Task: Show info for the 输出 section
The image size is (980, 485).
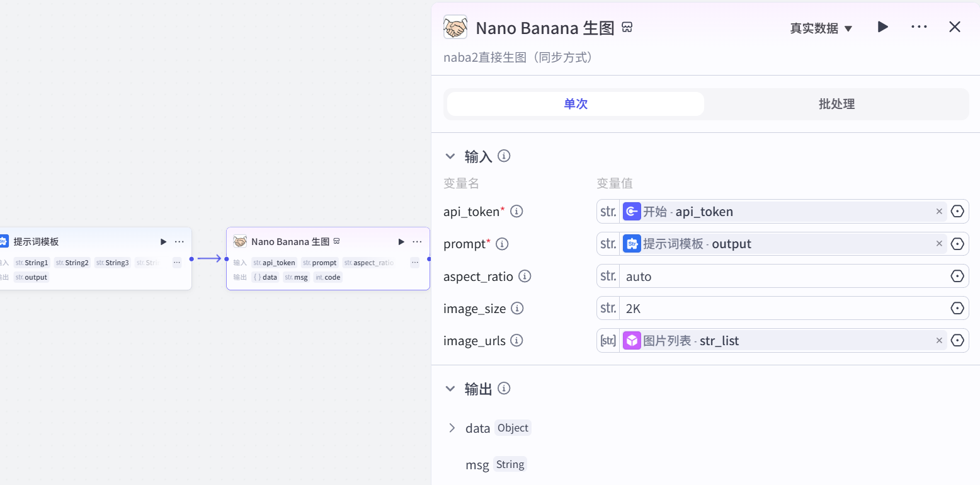Action: coord(504,389)
